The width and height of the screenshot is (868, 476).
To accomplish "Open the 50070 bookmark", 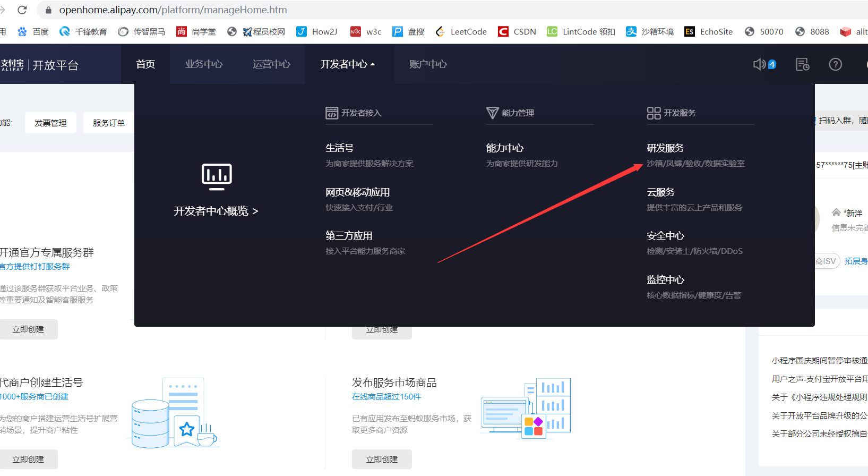I will 764,32.
